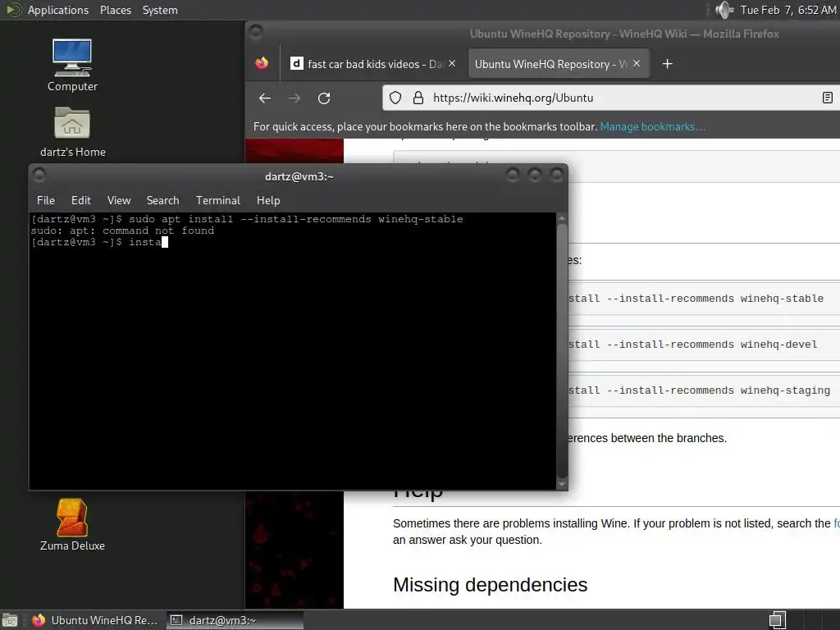This screenshot has width=840, height=630.
Task: Click the tracking protection shield icon
Action: [x=395, y=98]
